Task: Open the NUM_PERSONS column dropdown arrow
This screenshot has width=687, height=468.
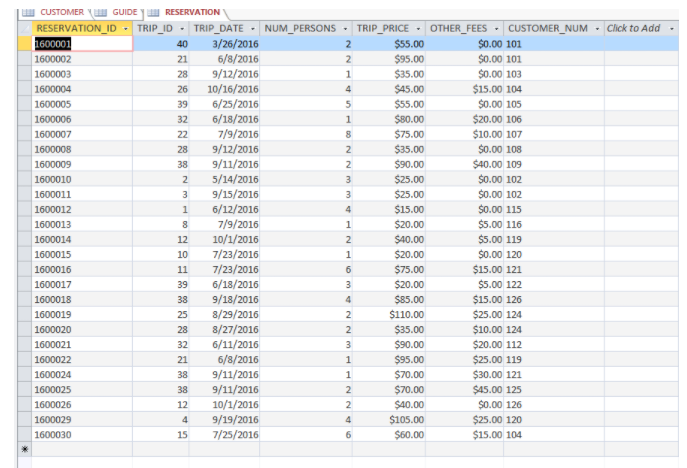Action: click(x=345, y=29)
